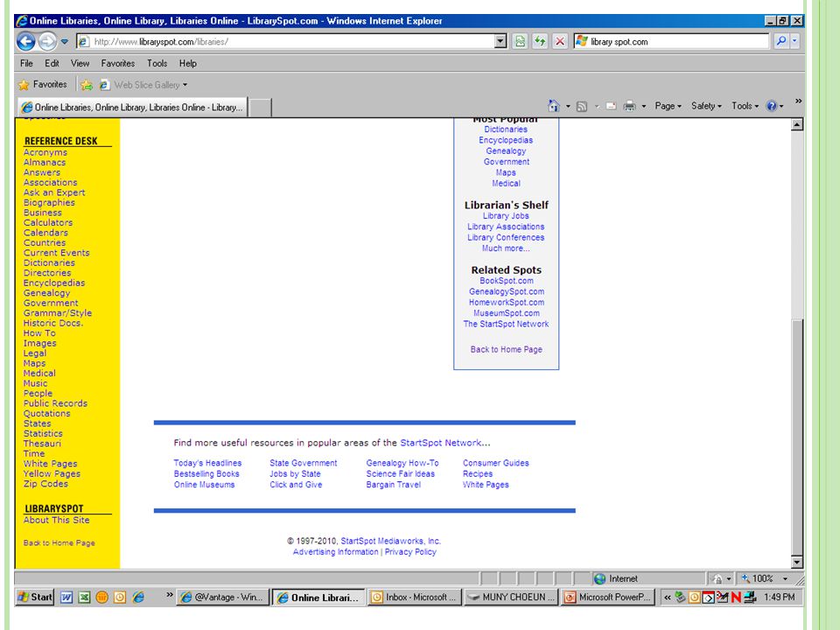Viewport: 840px width, 630px height.
Task: Switch to the Inbox - Microsoft taskbar window
Action: (x=414, y=598)
